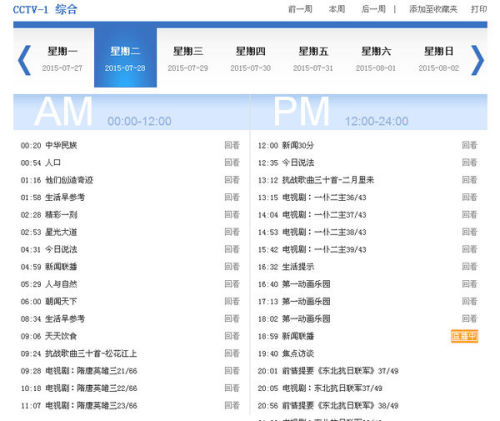The image size is (500, 421).
Task: Click 回看 for 18:02 第一动画乐园
Action: 469,318
